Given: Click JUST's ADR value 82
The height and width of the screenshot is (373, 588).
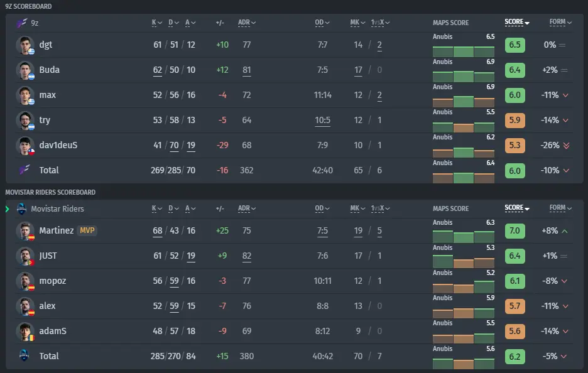Looking at the screenshot, I should [247, 256].
